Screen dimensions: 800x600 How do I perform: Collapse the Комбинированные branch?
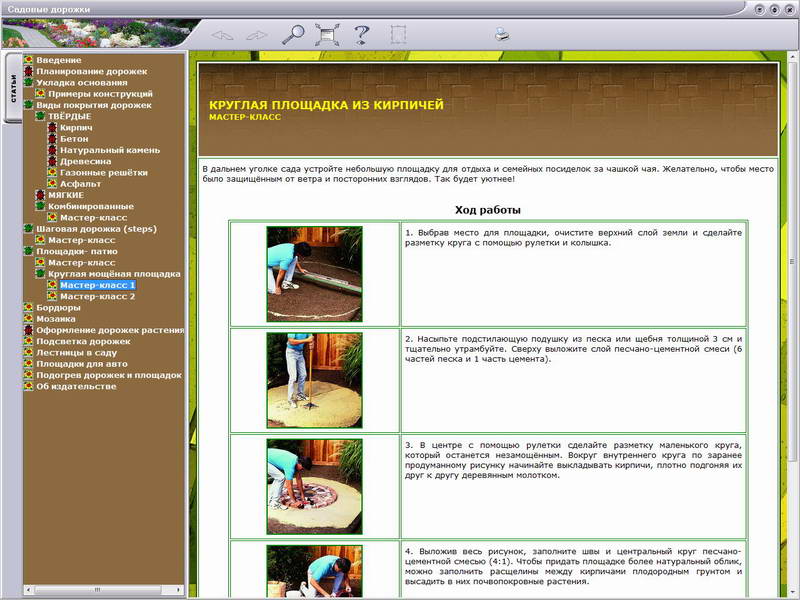click(x=40, y=206)
